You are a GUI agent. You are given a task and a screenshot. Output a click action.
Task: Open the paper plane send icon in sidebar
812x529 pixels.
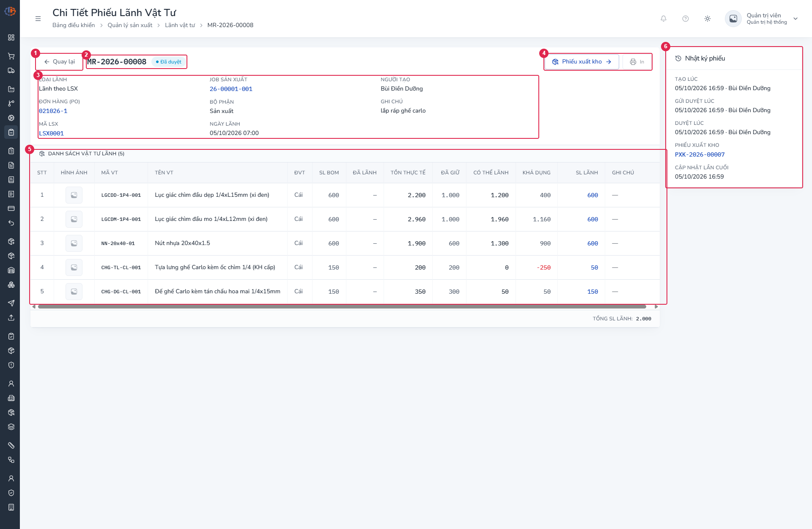point(11,303)
